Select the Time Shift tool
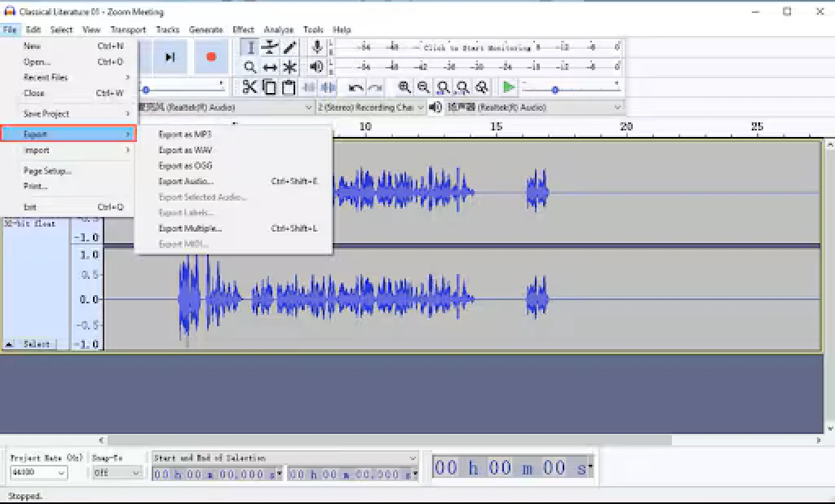The height and width of the screenshot is (504, 835). click(x=270, y=67)
